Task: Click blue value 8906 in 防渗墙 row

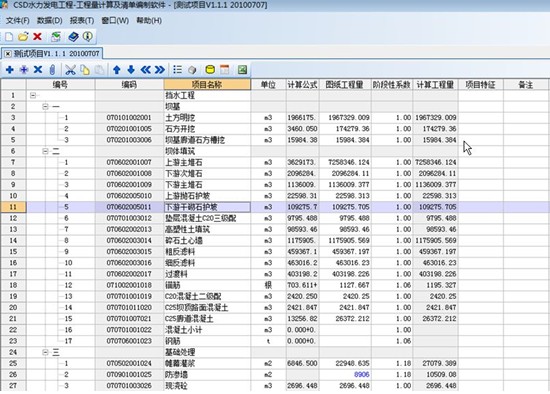Action: 362,374
